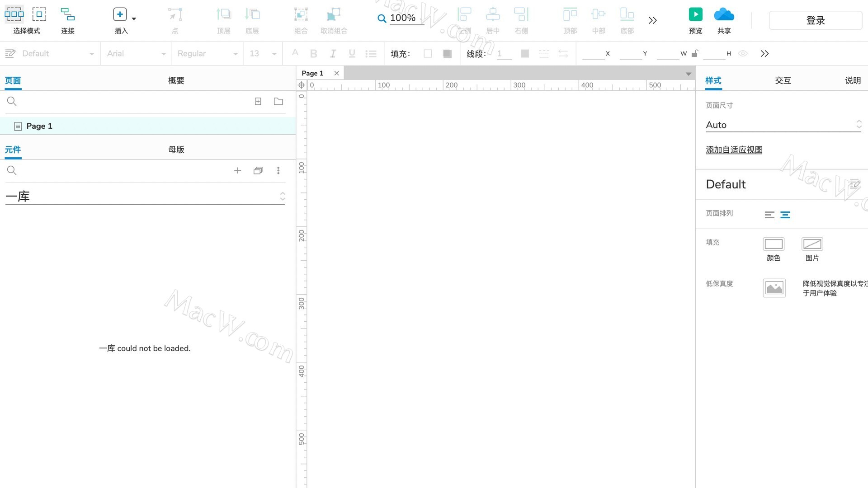Switch to the 母版 masters tab
Screen dimensions: 868x488
pos(176,150)
